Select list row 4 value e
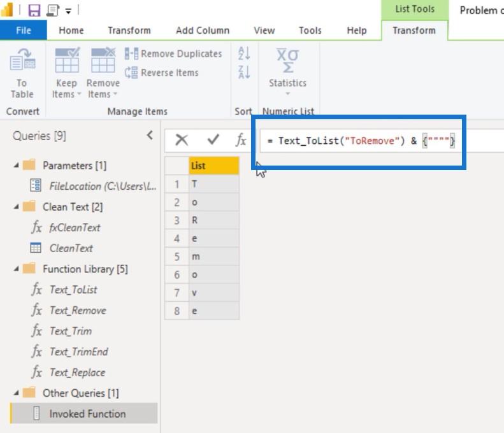The width and height of the screenshot is (504, 433). (x=213, y=238)
